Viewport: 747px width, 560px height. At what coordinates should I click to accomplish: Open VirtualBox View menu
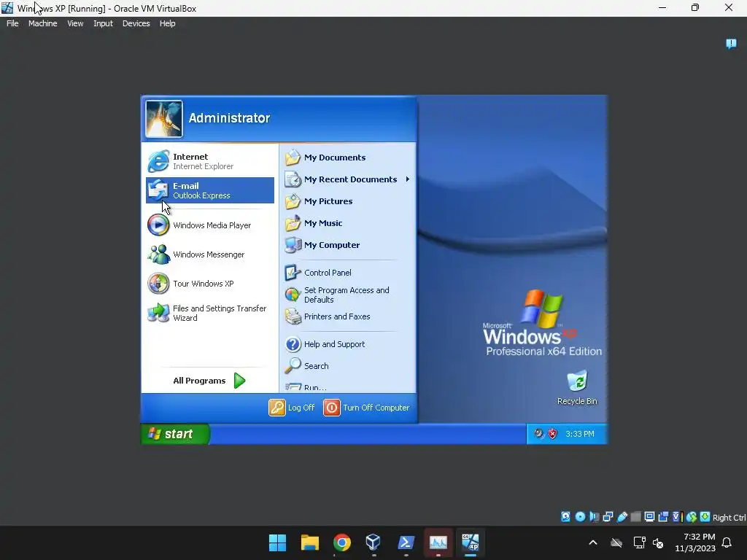75,23
